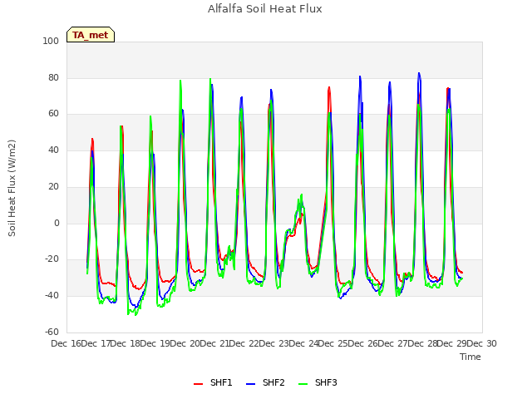Click the green SHF3 legend color marker
532x399 pixels.
[303, 384]
